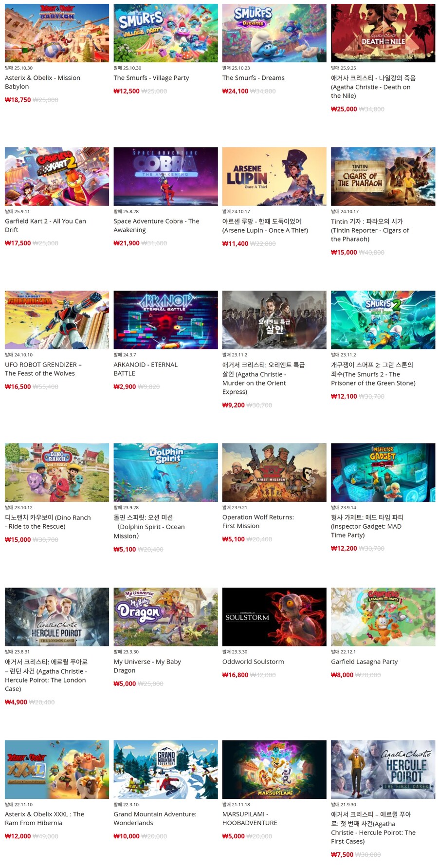Screen dimensions: 438x868
Task: Select Oddworld Soulstorm title text
Action: (253, 662)
